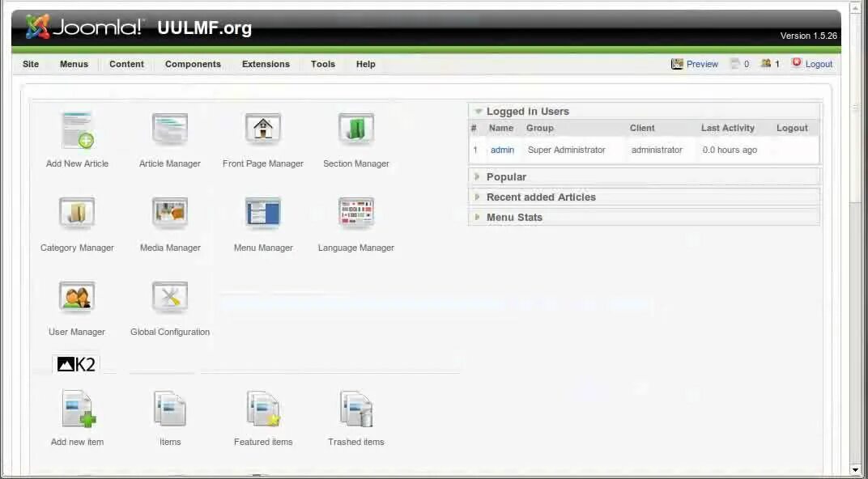Open the Help menu
The image size is (868, 479).
point(366,64)
